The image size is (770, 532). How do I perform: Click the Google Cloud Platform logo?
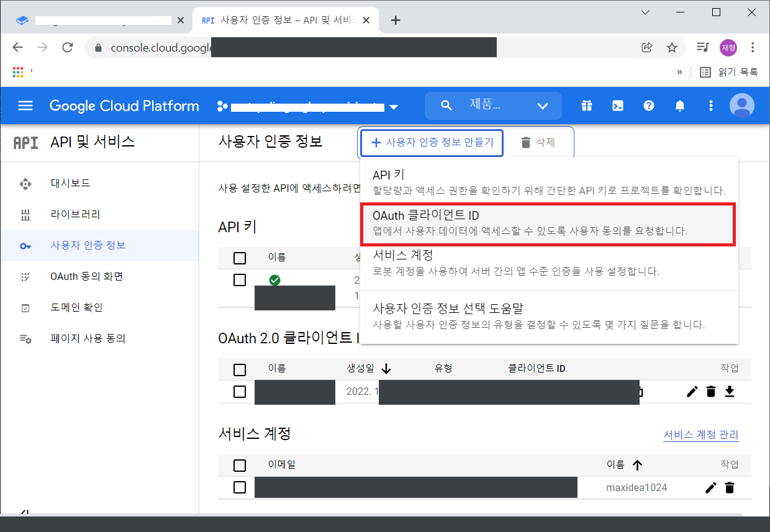[x=124, y=106]
